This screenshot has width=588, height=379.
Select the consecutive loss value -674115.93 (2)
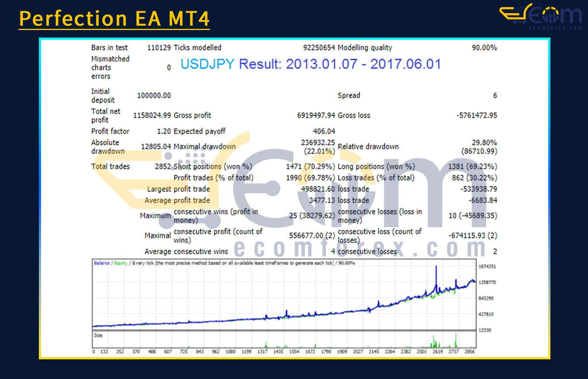coord(473,236)
